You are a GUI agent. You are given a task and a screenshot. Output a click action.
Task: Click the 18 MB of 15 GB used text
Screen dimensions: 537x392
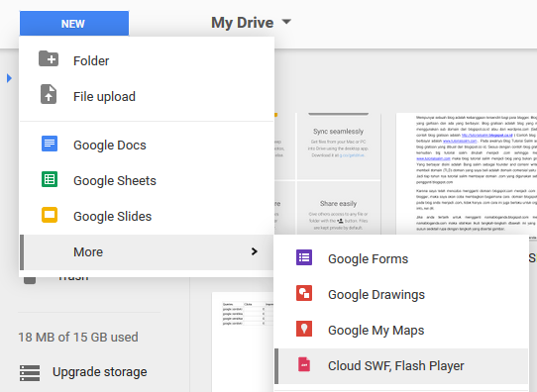[x=78, y=337]
